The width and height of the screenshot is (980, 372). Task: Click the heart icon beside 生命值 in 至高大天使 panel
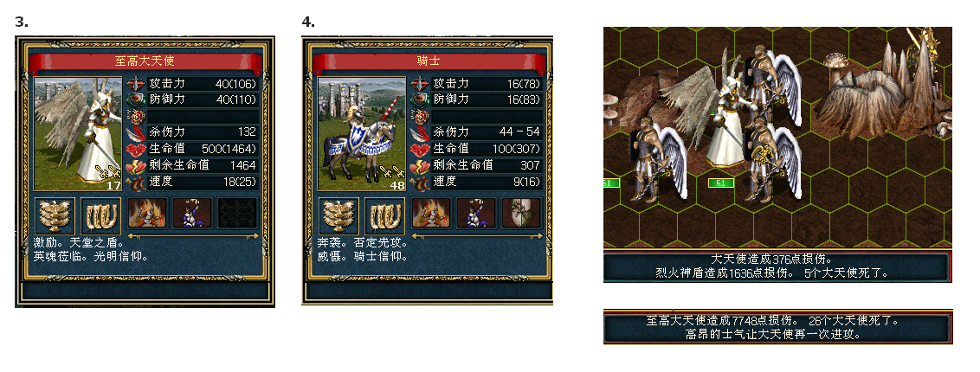pos(136,149)
